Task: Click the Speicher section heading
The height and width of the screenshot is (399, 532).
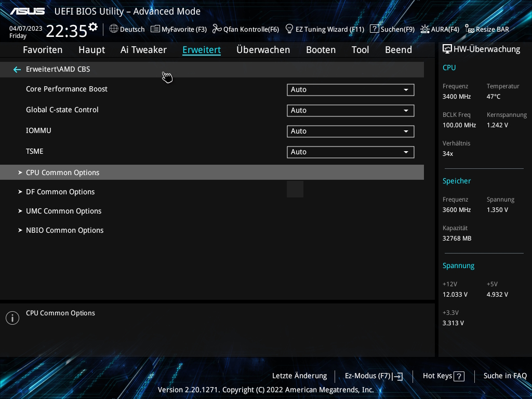Action: pos(456,181)
